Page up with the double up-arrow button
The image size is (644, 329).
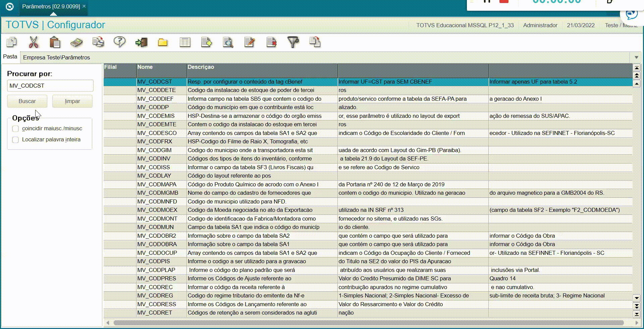point(636,75)
